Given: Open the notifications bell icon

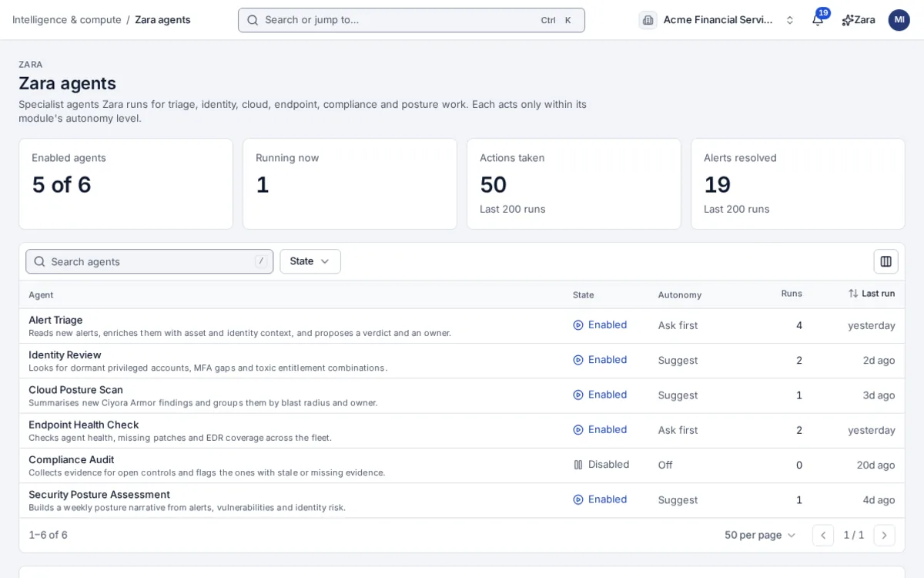Looking at the screenshot, I should (x=818, y=20).
